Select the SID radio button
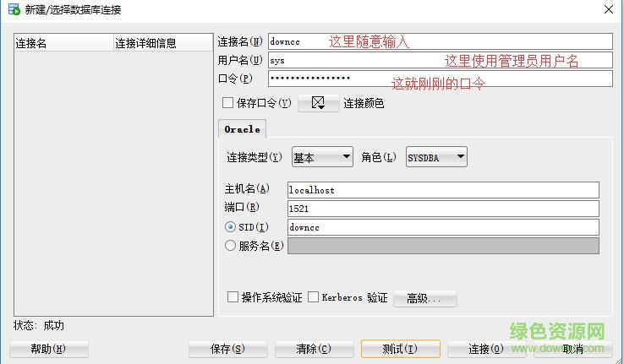The height and width of the screenshot is (364, 624). click(x=231, y=227)
